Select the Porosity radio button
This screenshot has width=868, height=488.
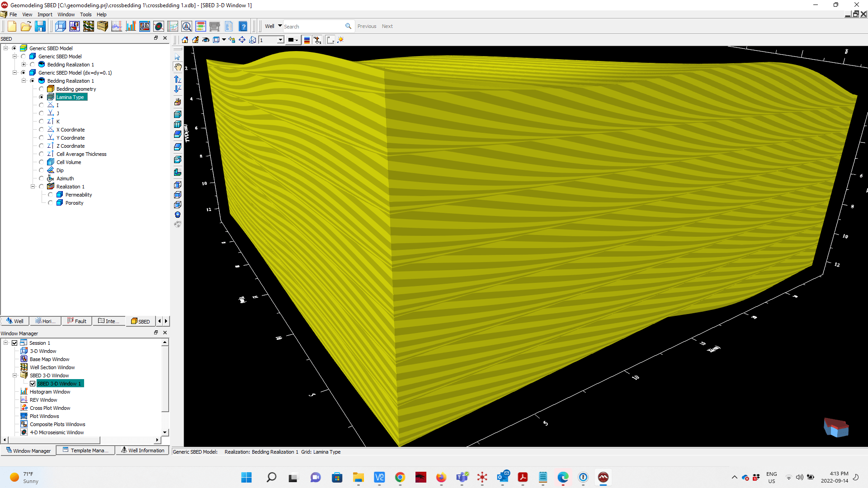coord(51,203)
